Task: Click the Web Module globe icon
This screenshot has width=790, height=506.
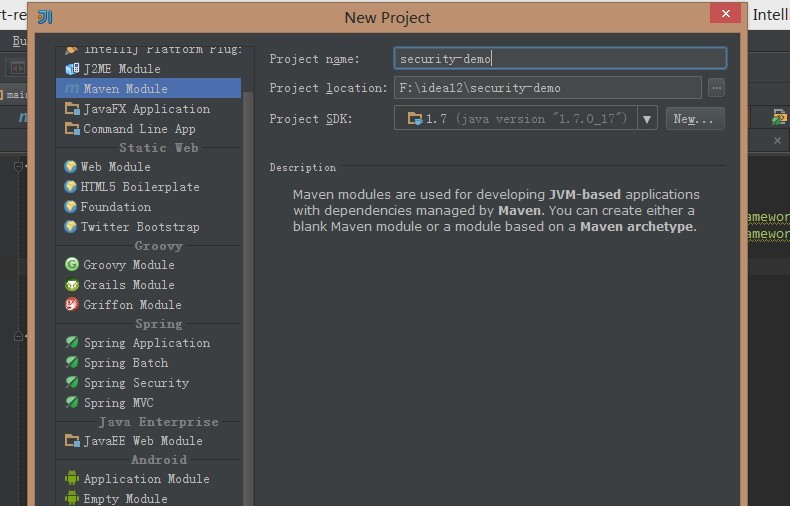Action: click(x=71, y=167)
